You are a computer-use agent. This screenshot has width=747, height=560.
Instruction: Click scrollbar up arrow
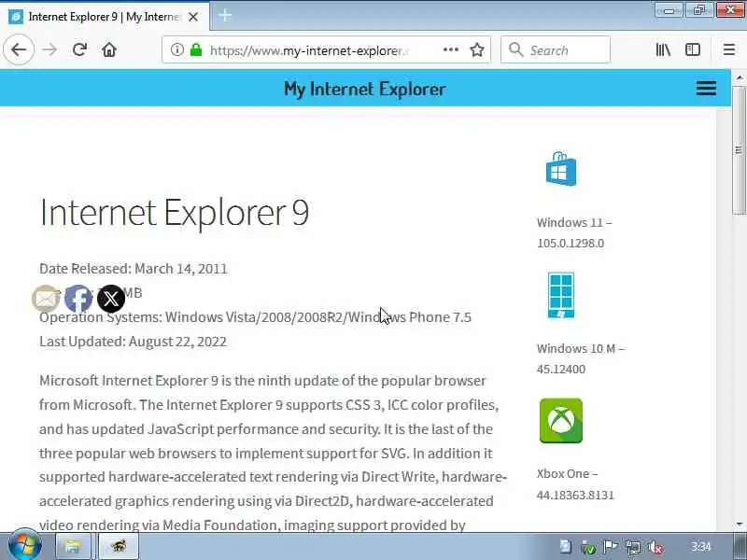(x=739, y=77)
